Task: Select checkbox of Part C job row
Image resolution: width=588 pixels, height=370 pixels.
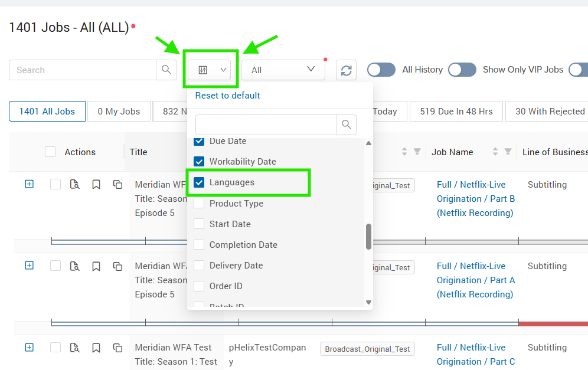Action: 55,347
